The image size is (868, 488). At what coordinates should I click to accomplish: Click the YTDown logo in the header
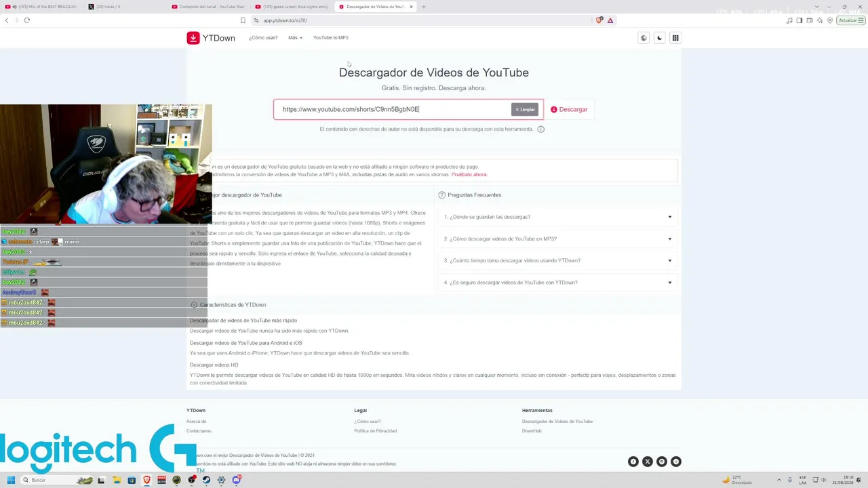click(211, 38)
